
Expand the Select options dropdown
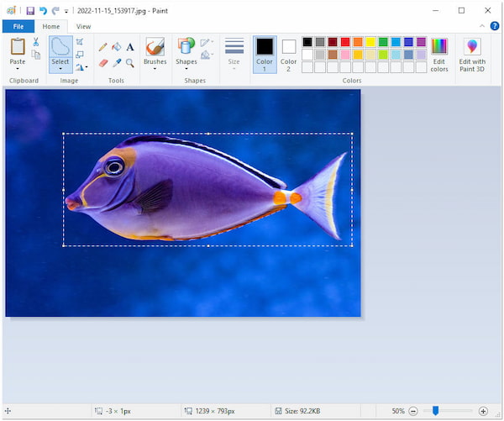point(60,69)
